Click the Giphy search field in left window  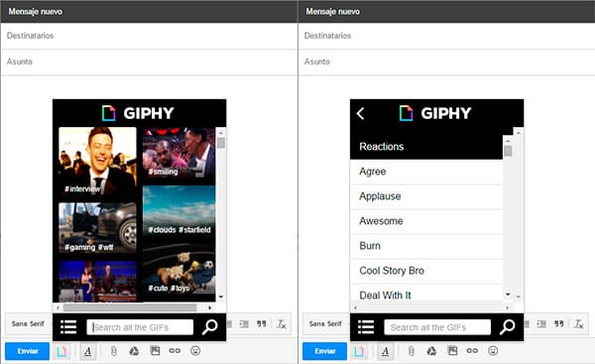(140, 327)
